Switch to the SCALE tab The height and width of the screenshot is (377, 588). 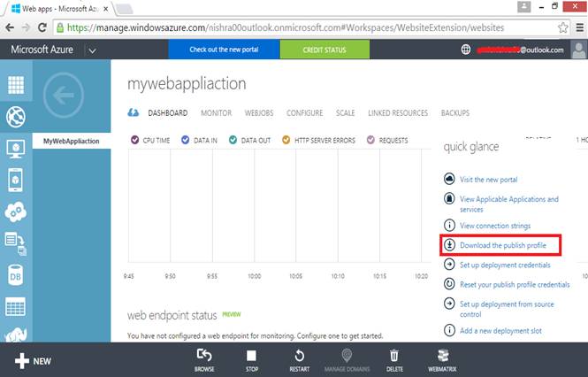click(x=346, y=113)
